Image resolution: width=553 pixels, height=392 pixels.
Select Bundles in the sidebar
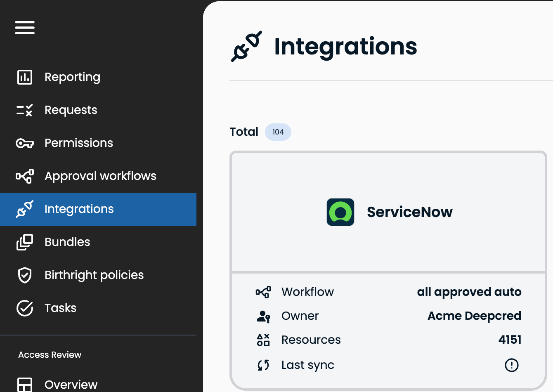98,242
